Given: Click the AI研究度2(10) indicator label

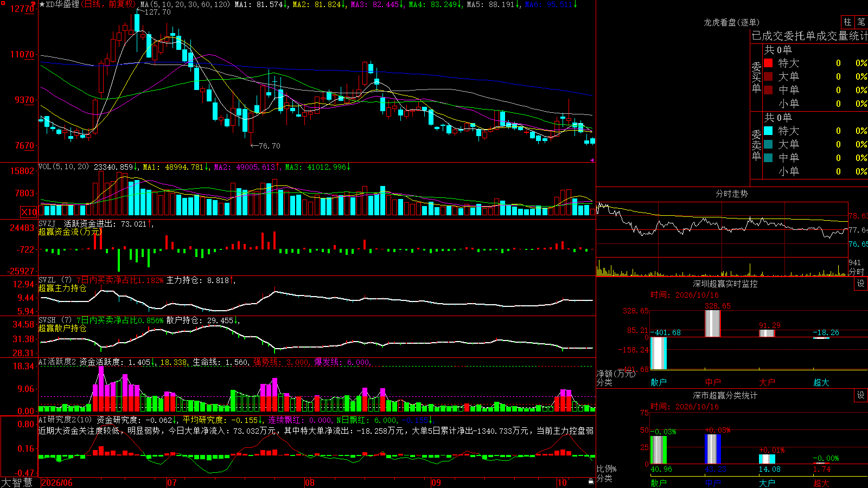Looking at the screenshot, I should pos(66,420).
